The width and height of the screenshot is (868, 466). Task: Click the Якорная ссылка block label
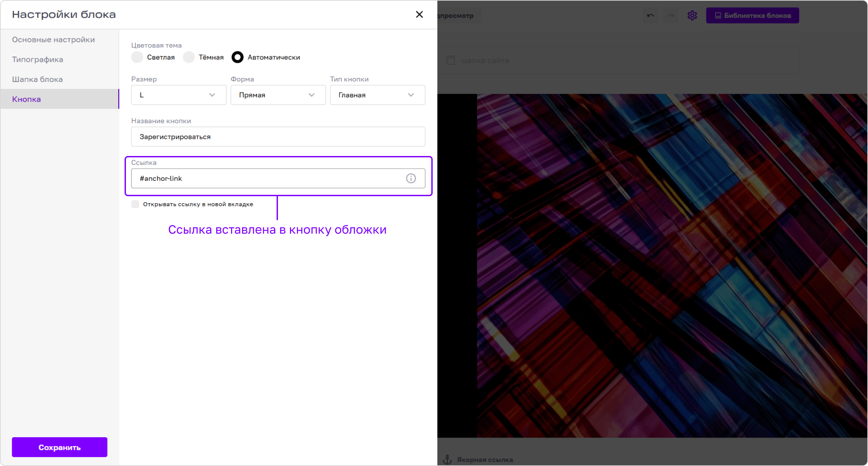[x=485, y=459]
